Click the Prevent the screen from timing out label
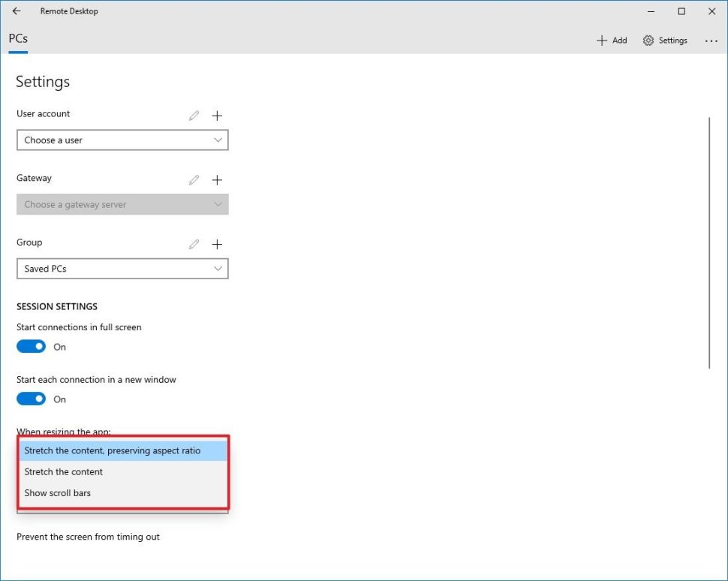 tap(89, 537)
